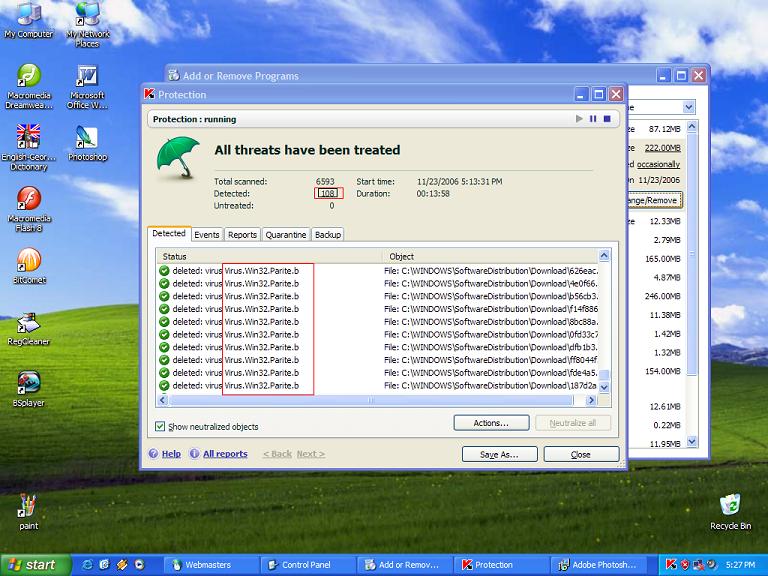The height and width of the screenshot is (576, 768).
Task: Select the detected row with file 8bc88a
Action: tap(378, 321)
